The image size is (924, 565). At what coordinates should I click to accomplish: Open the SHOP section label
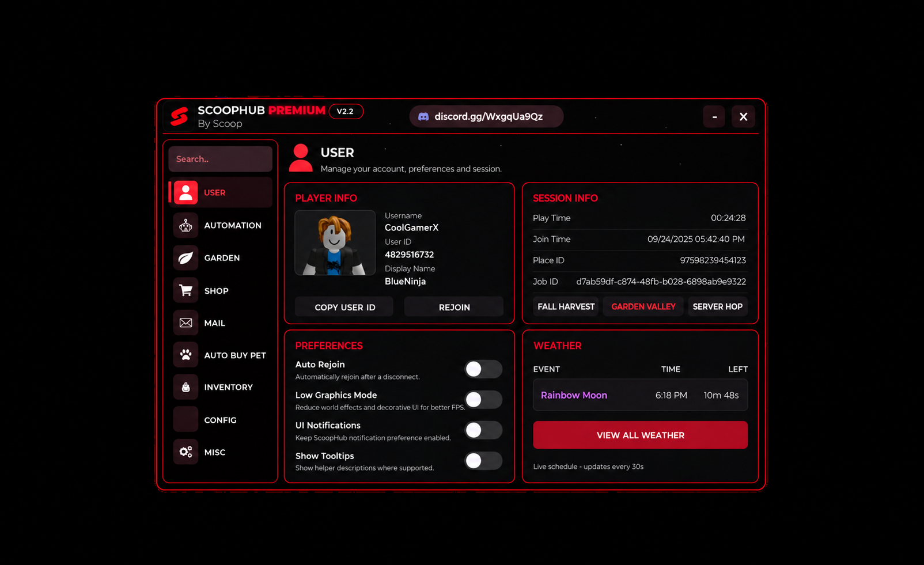216,291
